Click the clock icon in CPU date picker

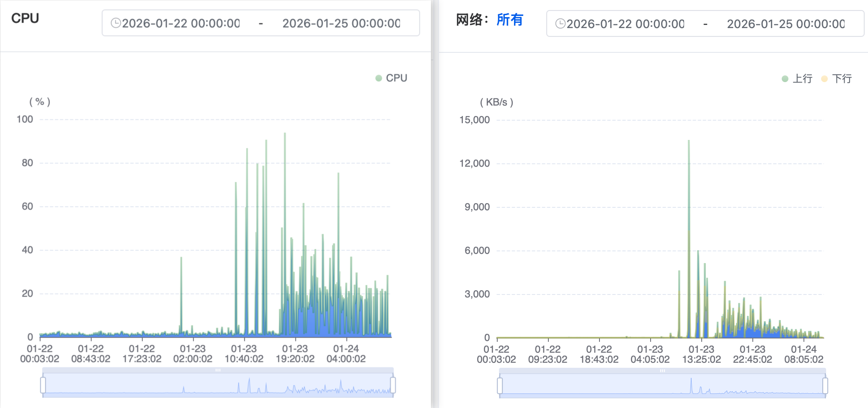point(116,23)
